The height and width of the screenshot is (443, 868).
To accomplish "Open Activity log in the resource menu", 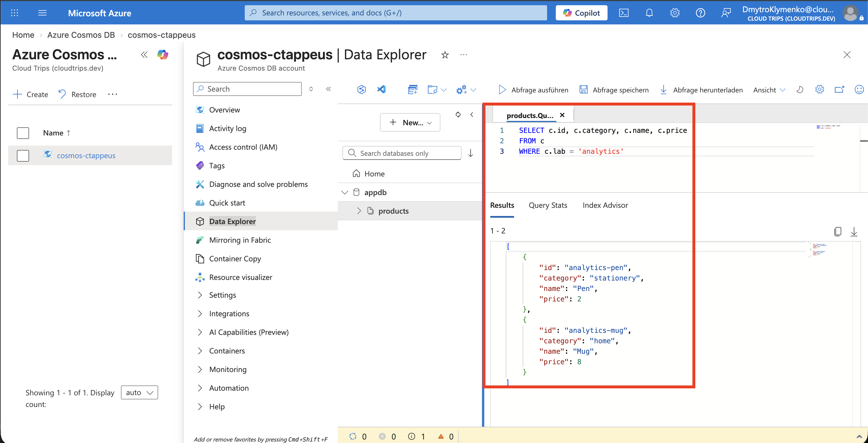I will [227, 128].
